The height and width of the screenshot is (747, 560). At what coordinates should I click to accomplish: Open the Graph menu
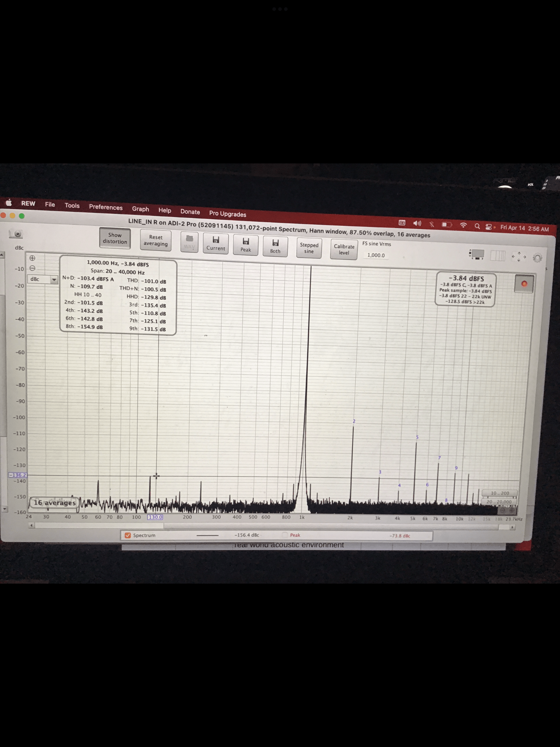(140, 209)
